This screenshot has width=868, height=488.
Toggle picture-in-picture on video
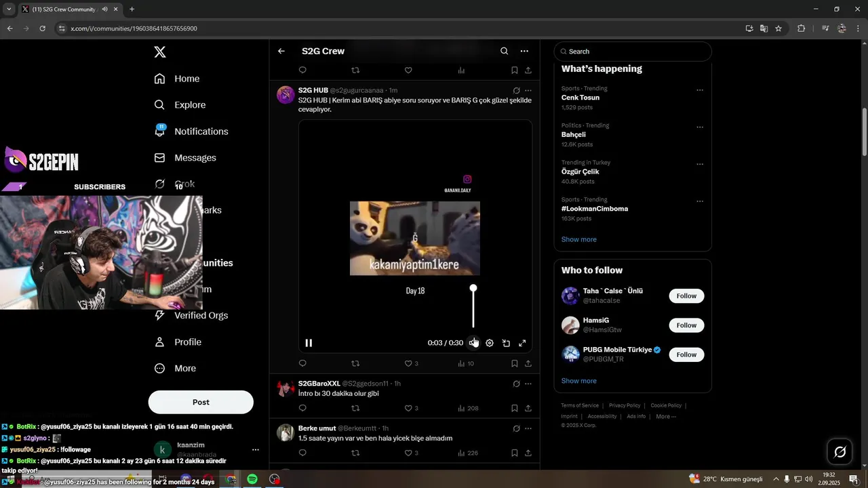(506, 343)
